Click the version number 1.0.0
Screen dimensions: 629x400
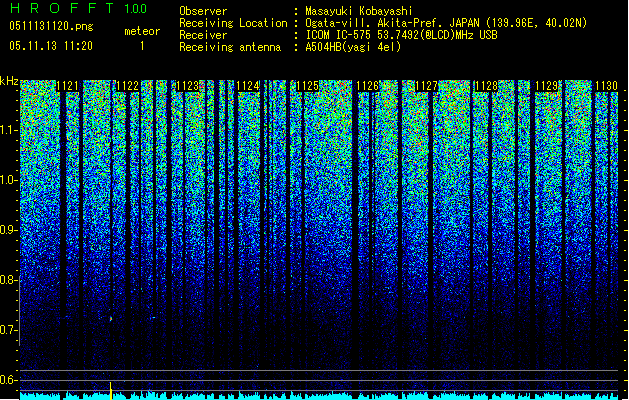[x=136, y=8]
